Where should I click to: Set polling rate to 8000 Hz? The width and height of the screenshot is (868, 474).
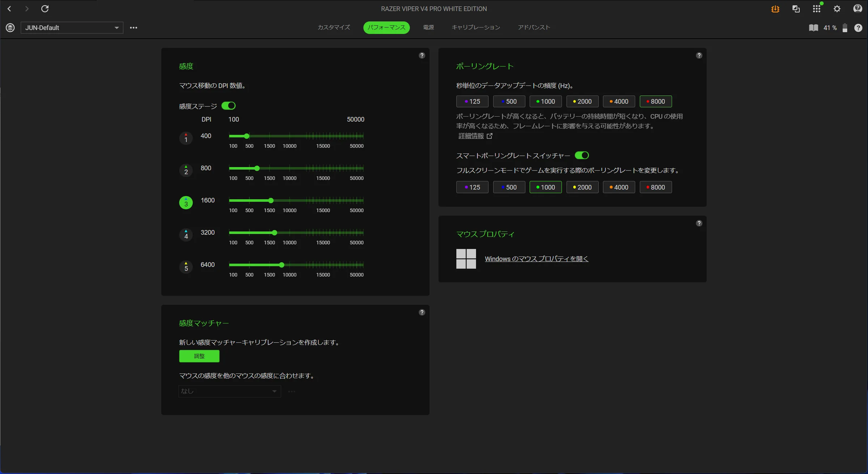point(656,101)
